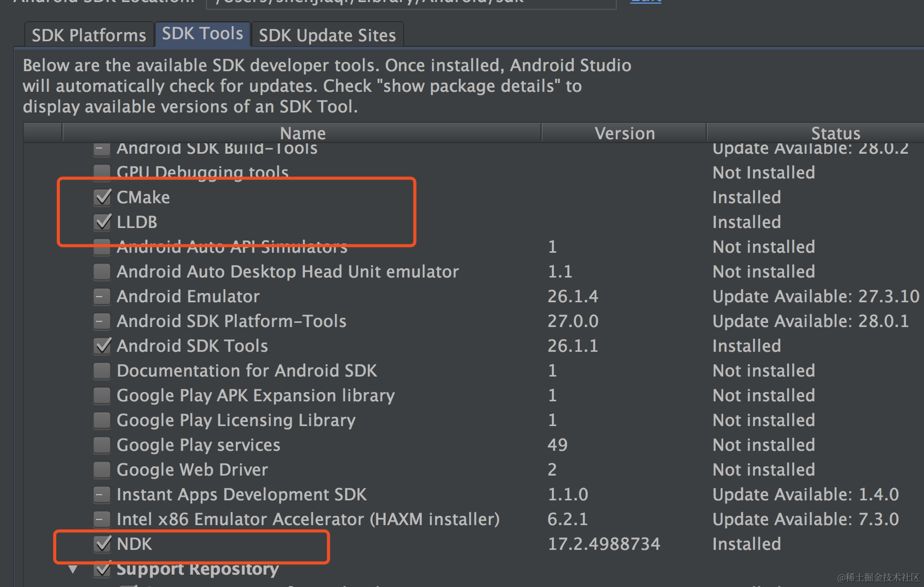Image resolution: width=924 pixels, height=587 pixels.
Task: Select the Google Web Driver row name
Action: tap(192, 469)
